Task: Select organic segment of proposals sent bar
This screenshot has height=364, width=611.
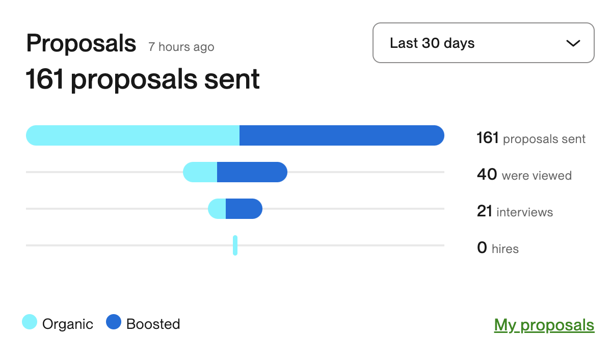Action: 132,135
